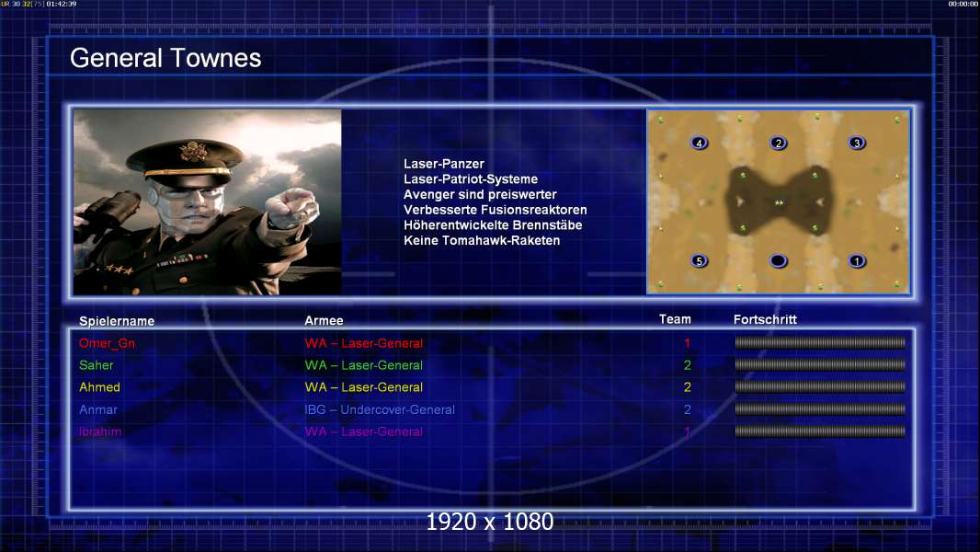Click start position marker 4 on the minimap

(x=699, y=143)
